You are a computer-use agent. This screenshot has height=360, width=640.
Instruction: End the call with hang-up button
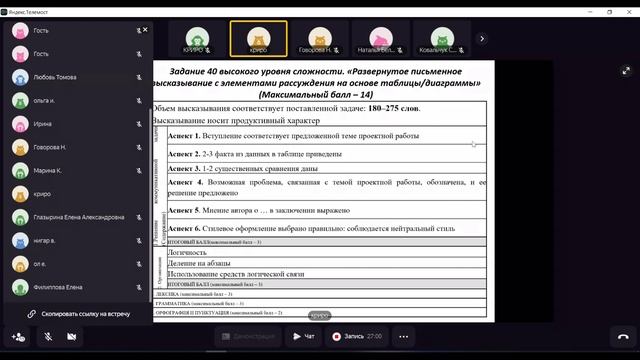coord(623,337)
